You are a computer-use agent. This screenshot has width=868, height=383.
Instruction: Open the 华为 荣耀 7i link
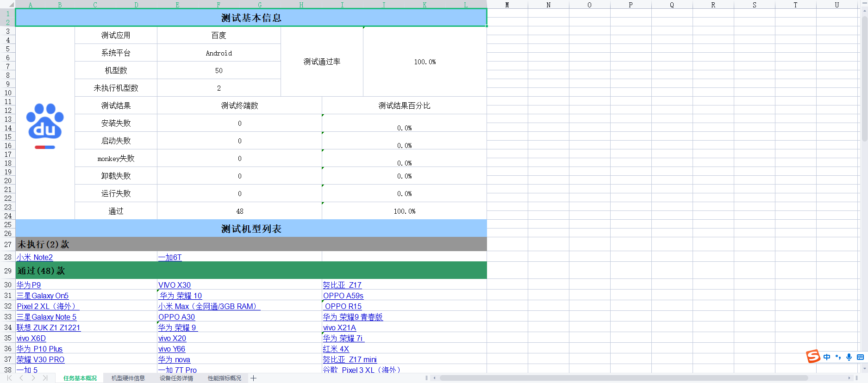point(343,338)
